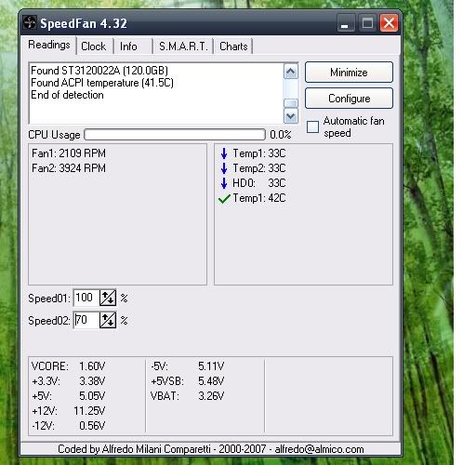Click the blue down arrow beside Temp1 33C
Image resolution: width=476 pixels, height=465 pixels.
[x=224, y=153]
